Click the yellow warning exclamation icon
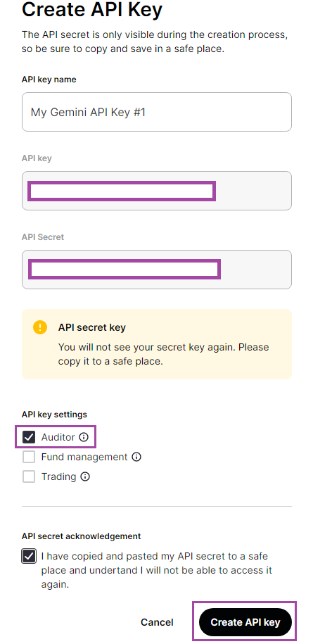Screen dimensions: 313x644 tap(40, 327)
